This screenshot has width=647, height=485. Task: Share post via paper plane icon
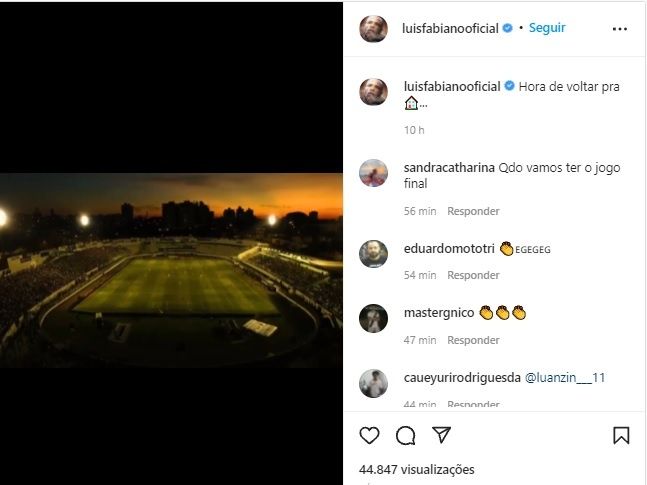(x=441, y=436)
